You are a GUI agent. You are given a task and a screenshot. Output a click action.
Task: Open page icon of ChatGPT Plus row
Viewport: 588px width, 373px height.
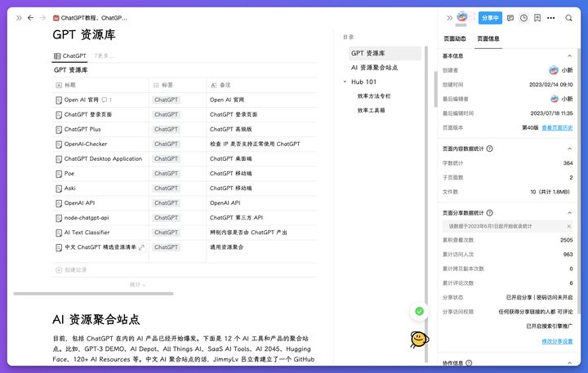point(59,129)
